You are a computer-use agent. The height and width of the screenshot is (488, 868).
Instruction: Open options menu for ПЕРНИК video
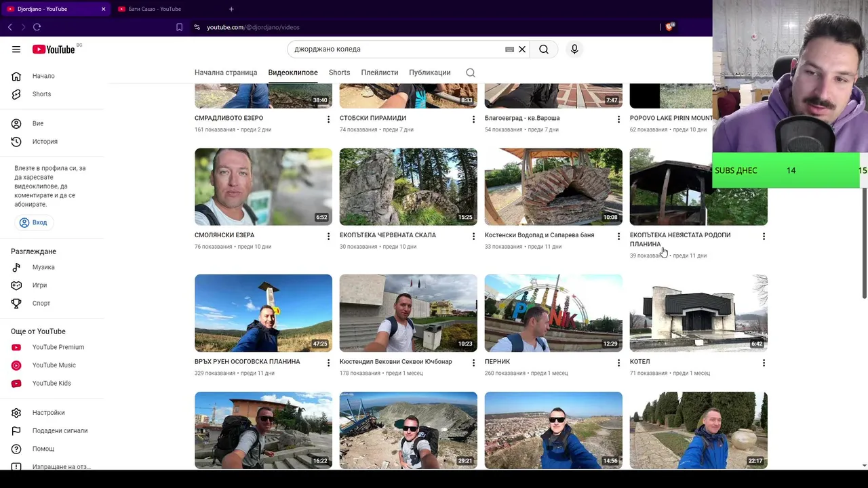click(x=618, y=363)
